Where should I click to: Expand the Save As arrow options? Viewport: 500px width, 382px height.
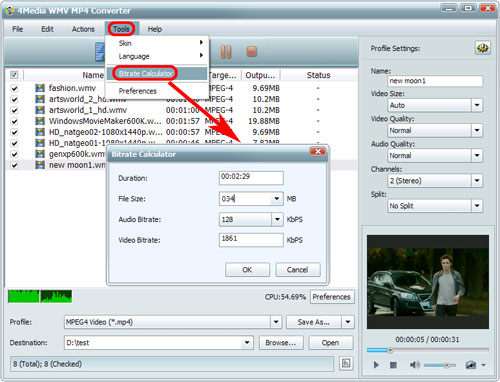[348, 322]
